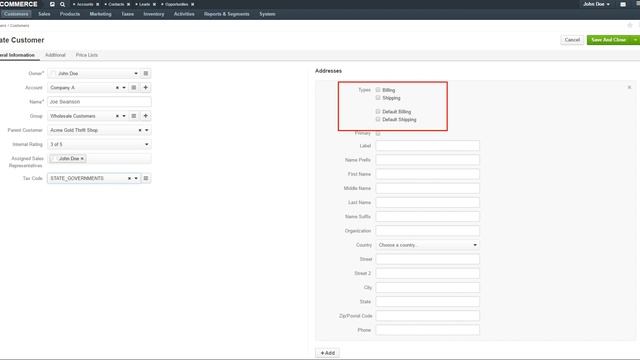The image size is (640, 360).
Task: Close the pinned Contacts tab
Action: point(129,4)
